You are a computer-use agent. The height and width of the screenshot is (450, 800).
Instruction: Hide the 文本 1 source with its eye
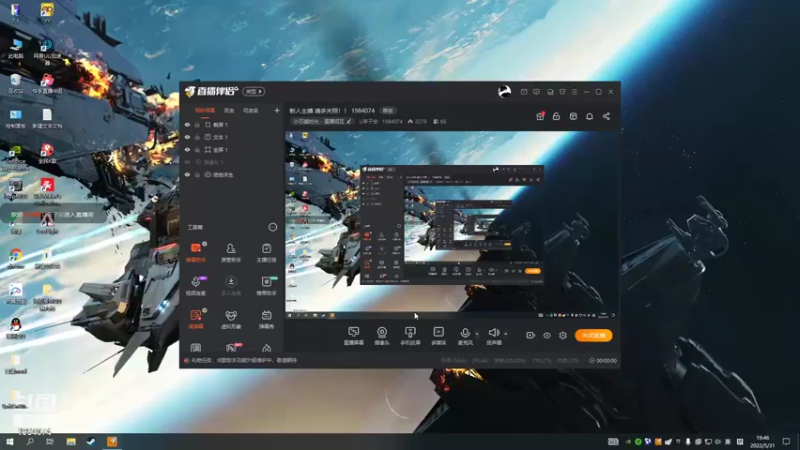coord(187,137)
